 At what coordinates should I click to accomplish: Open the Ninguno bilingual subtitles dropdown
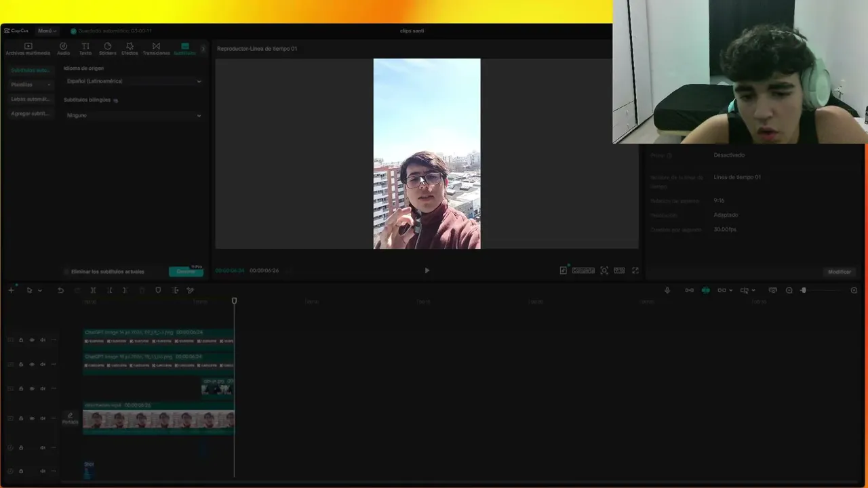pyautogui.click(x=133, y=115)
